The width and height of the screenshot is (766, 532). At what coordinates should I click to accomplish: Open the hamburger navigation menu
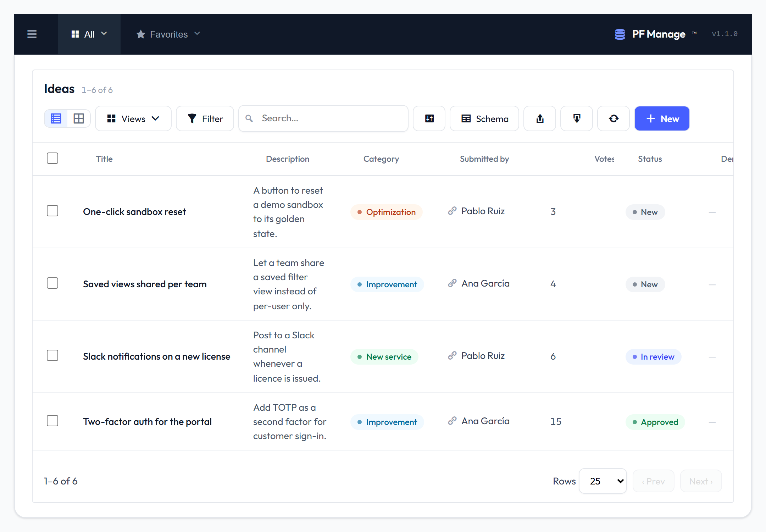pyautogui.click(x=32, y=34)
